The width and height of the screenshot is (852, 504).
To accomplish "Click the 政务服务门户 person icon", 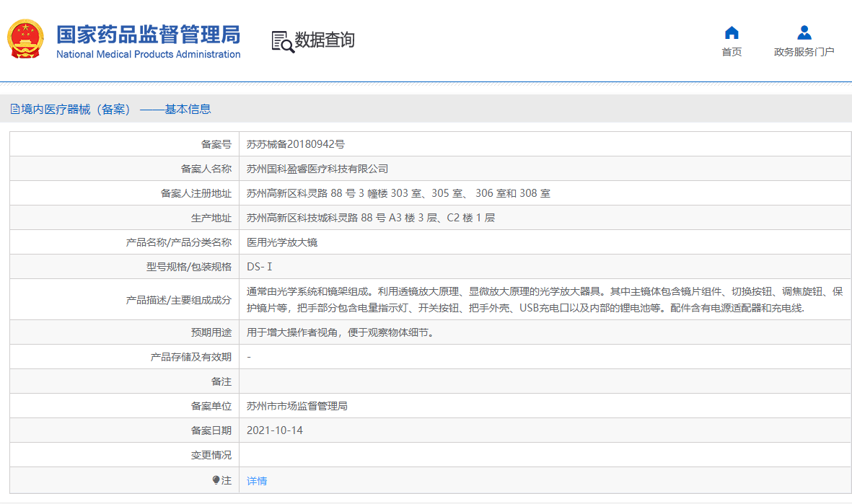I will (x=804, y=33).
